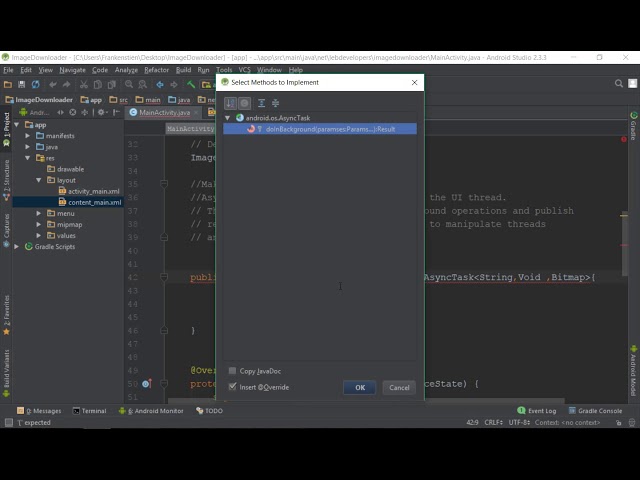
Task: Click the Undo arrow icon
Action: pyautogui.click(x=53, y=84)
